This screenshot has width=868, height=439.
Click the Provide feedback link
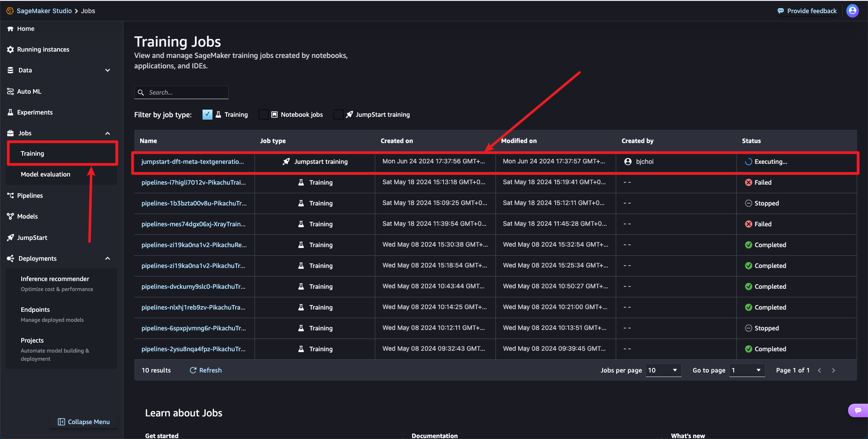coord(812,11)
